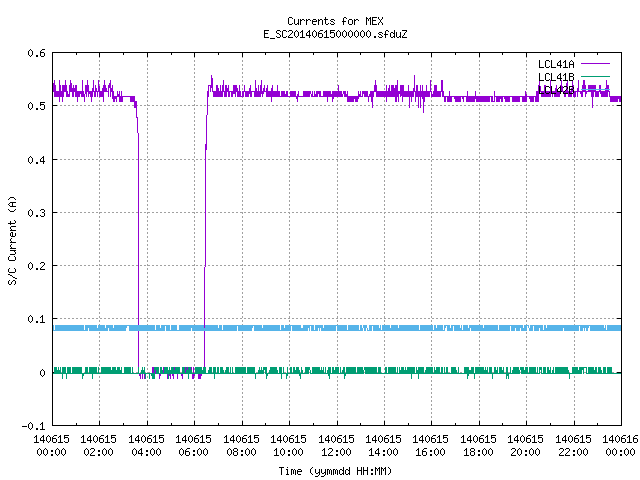The image size is (640, 480).
Task: Click the 140615 20:00 time tick label
Action: click(x=525, y=446)
